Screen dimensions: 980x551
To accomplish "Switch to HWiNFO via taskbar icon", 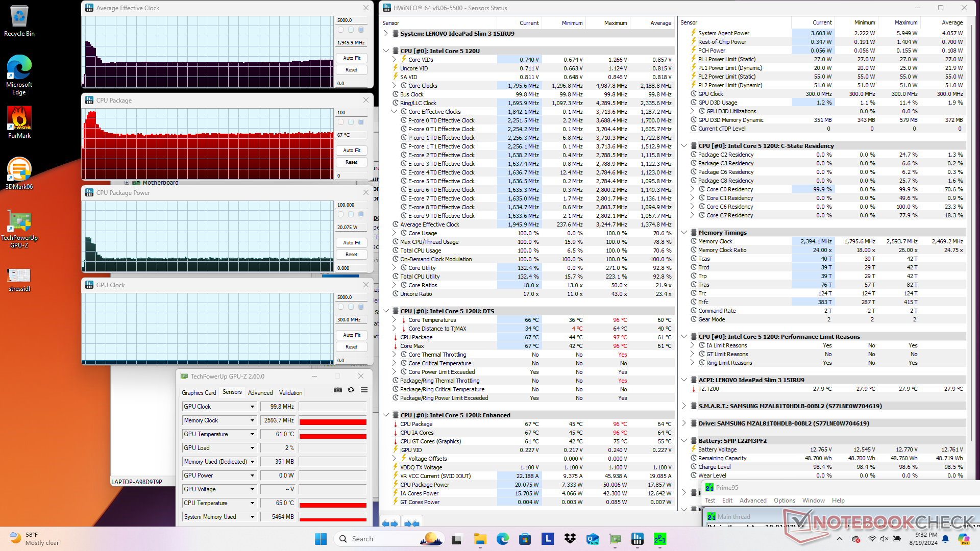I will (x=638, y=539).
